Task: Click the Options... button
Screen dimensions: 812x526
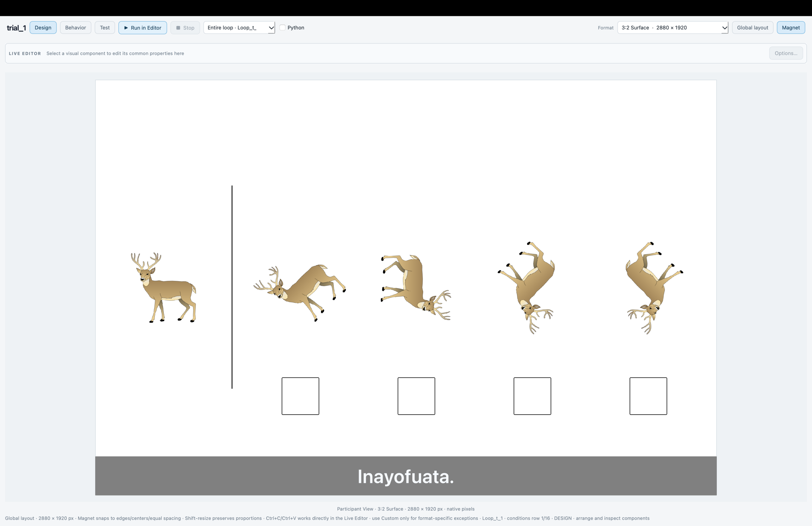Action: (786, 53)
